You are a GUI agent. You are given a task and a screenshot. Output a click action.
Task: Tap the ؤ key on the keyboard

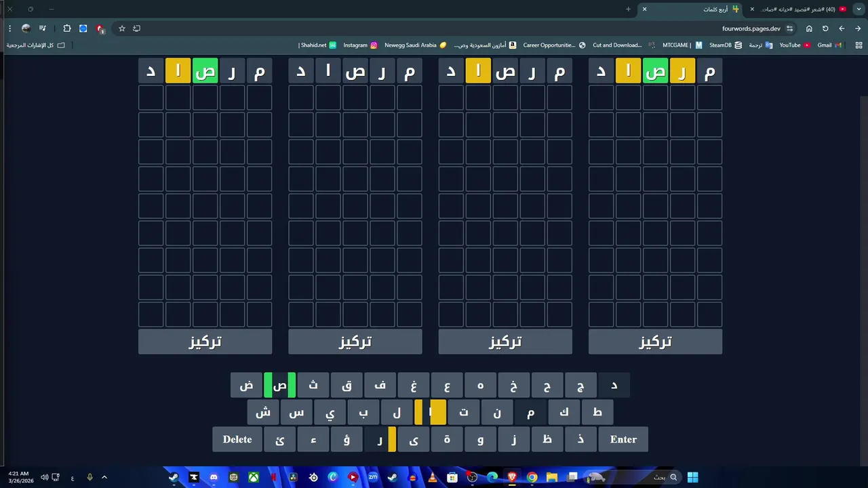point(347,439)
